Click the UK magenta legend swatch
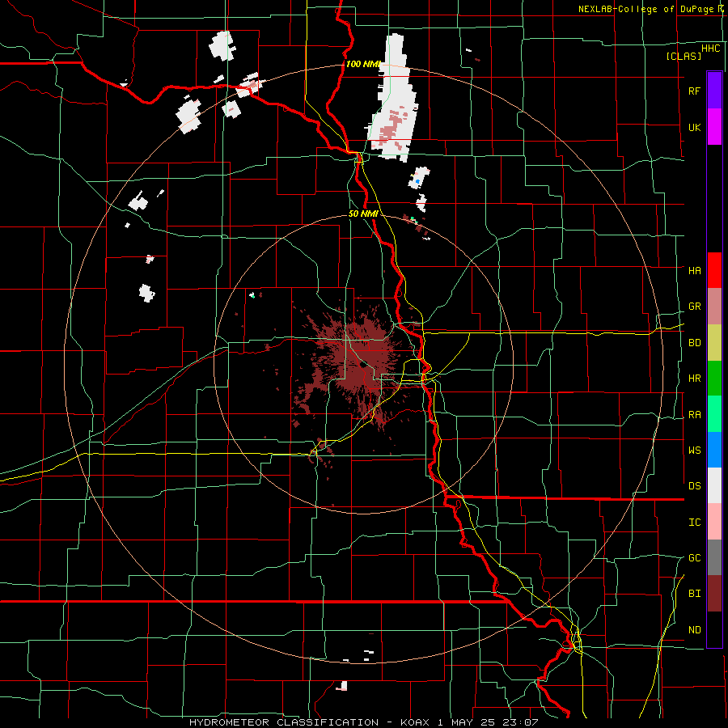728x728 pixels. tap(714, 127)
